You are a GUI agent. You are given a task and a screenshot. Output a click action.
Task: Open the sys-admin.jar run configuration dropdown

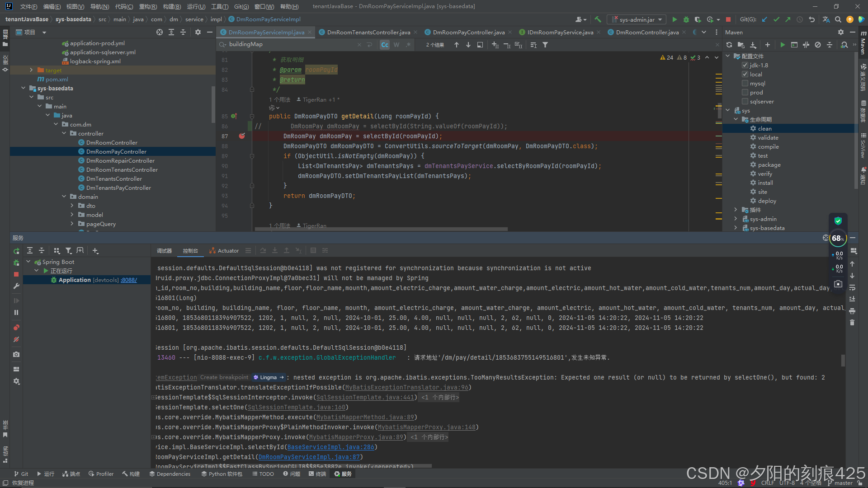point(637,19)
